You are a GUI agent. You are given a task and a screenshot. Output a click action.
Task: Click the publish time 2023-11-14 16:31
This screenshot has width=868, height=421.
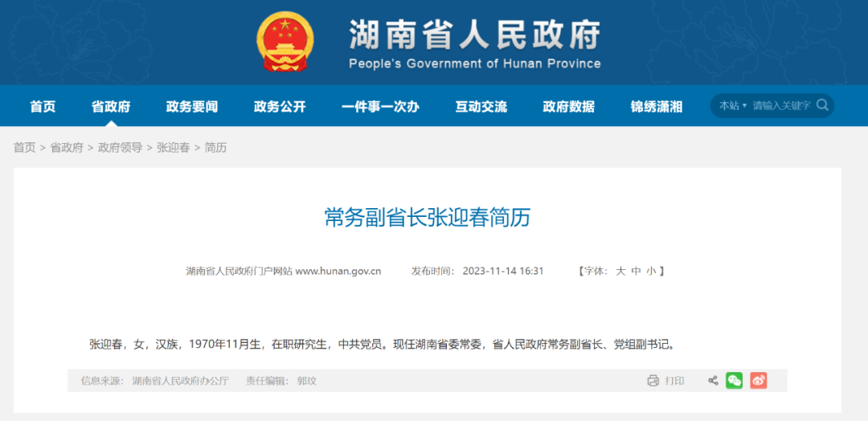pos(503,271)
